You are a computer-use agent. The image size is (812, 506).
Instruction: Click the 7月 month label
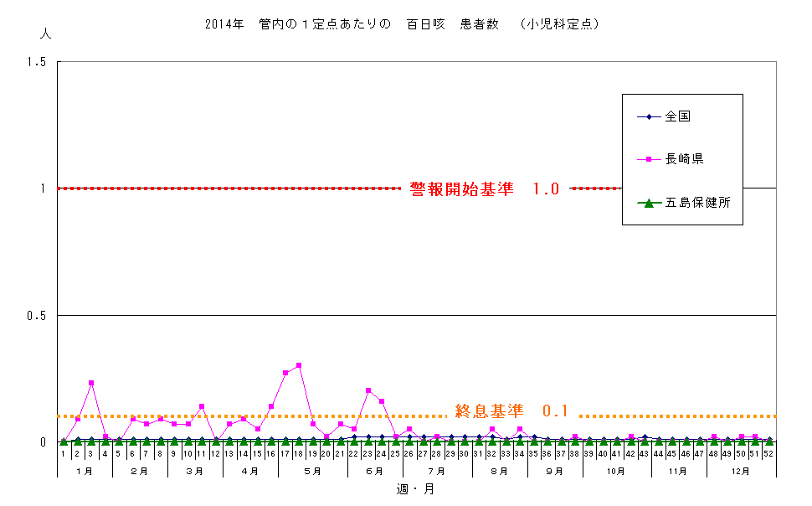(x=437, y=472)
